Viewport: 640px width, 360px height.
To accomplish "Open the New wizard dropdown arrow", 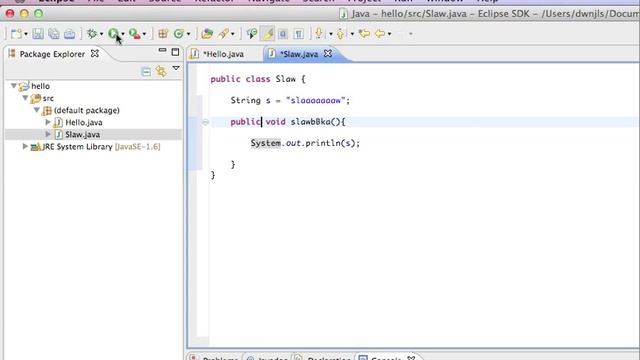I will [x=26, y=34].
